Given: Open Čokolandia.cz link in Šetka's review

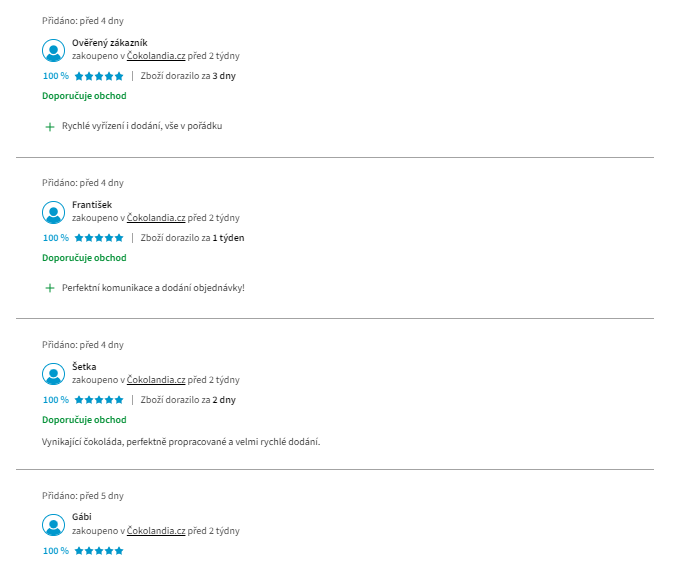Looking at the screenshot, I should [x=156, y=380].
